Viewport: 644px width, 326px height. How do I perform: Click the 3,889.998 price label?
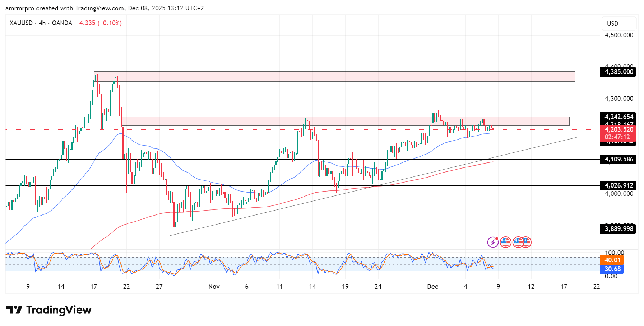(618, 229)
